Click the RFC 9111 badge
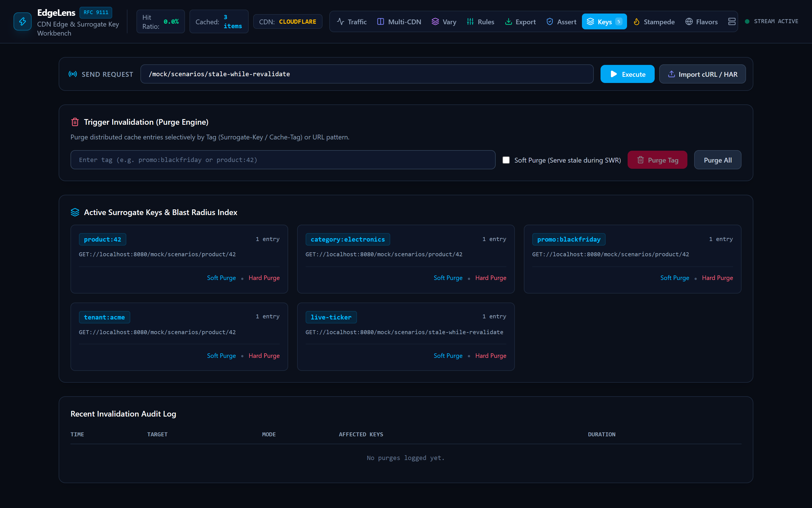The height and width of the screenshot is (508, 812). coord(96,12)
